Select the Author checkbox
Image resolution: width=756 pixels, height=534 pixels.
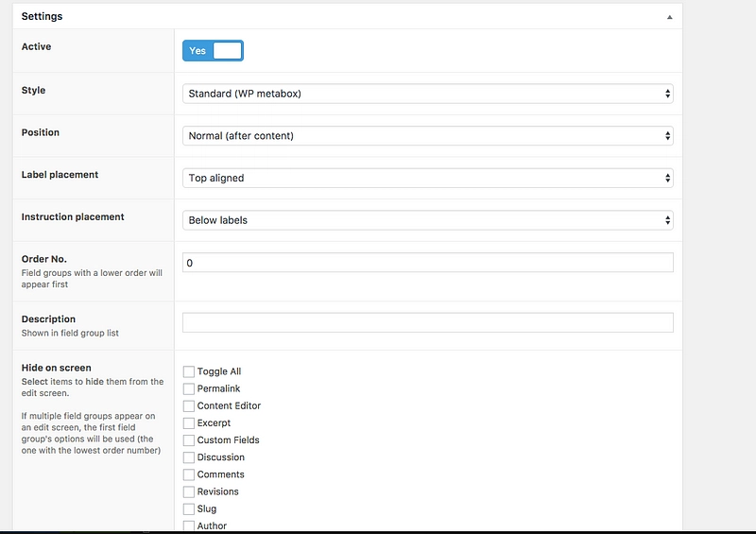189,525
